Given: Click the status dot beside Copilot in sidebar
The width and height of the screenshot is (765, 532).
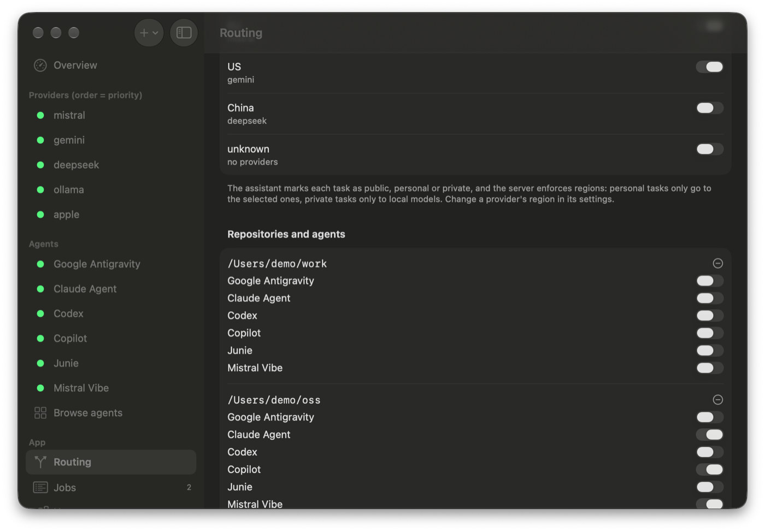Looking at the screenshot, I should (40, 339).
